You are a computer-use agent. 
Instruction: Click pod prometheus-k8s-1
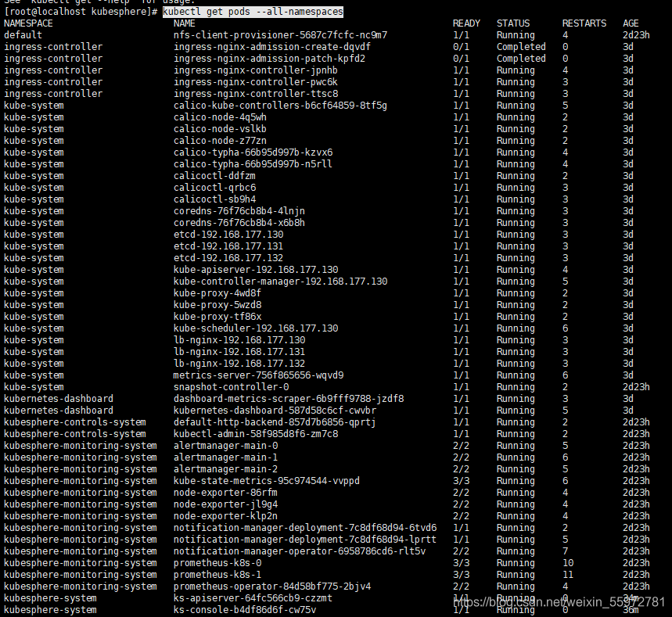pos(217,575)
